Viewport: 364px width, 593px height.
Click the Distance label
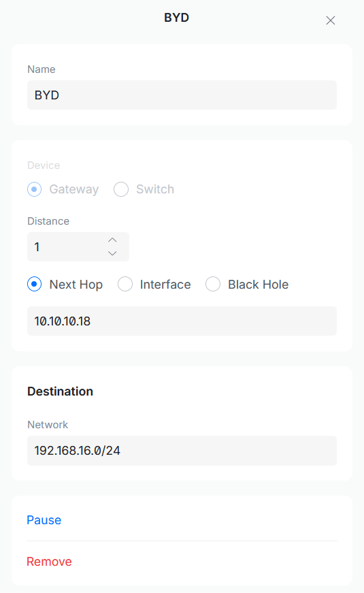48,221
